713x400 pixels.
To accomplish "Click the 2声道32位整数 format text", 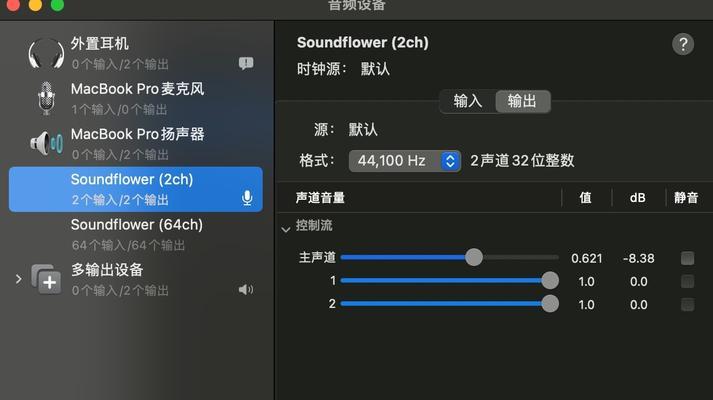I will [522, 160].
